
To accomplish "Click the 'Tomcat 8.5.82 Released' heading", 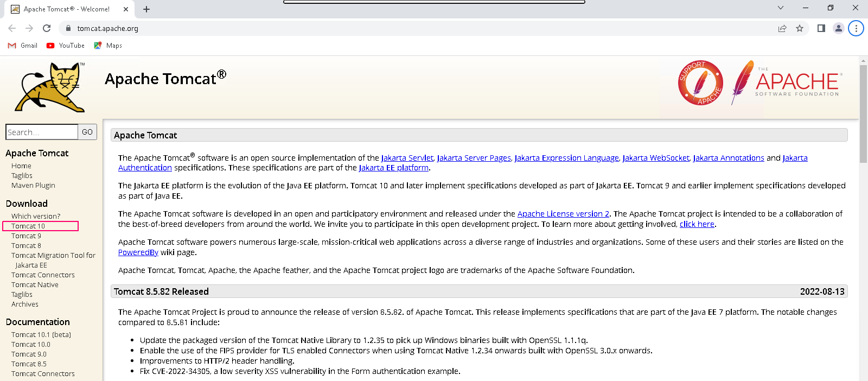I will 161,291.
